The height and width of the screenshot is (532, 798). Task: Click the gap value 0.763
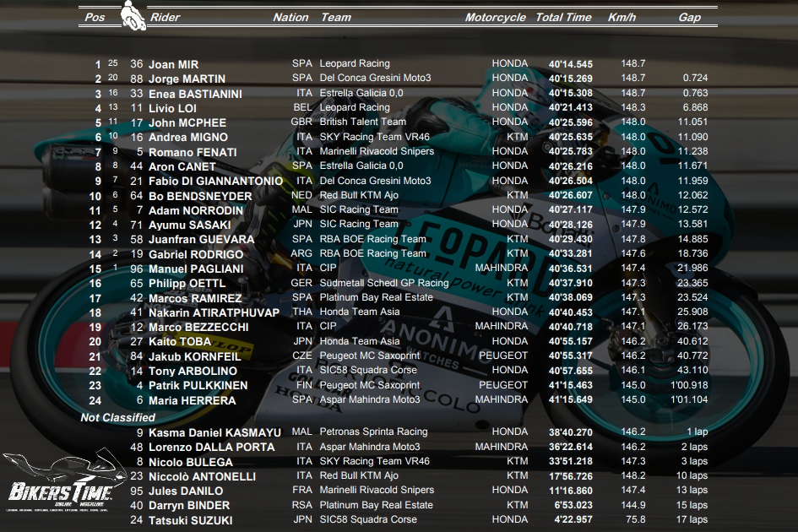(695, 93)
